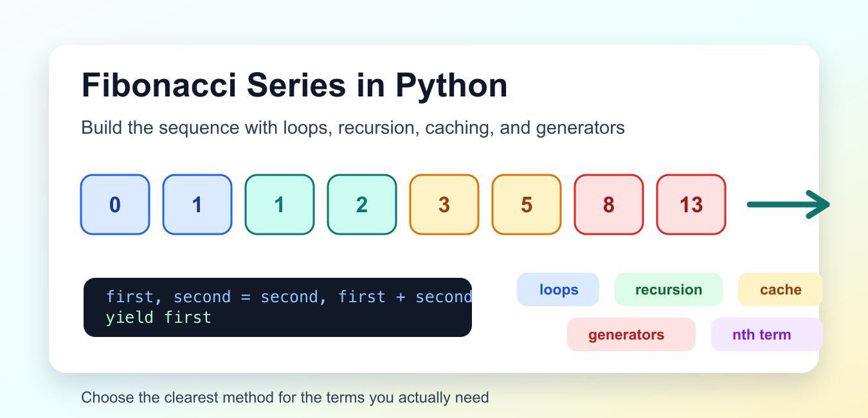This screenshot has width=868, height=418.
Task: Click the recursion tag
Action: [x=669, y=289]
